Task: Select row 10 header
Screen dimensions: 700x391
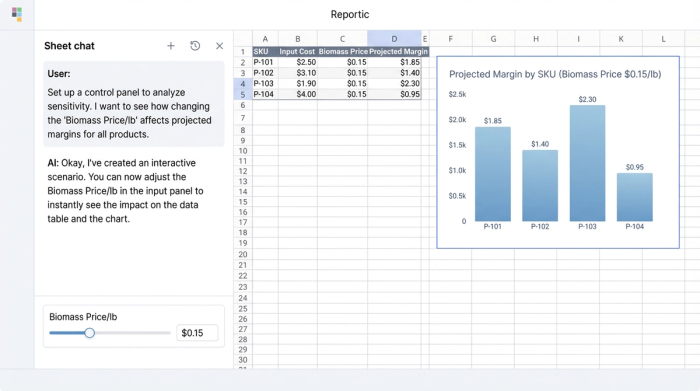Action: tap(243, 151)
